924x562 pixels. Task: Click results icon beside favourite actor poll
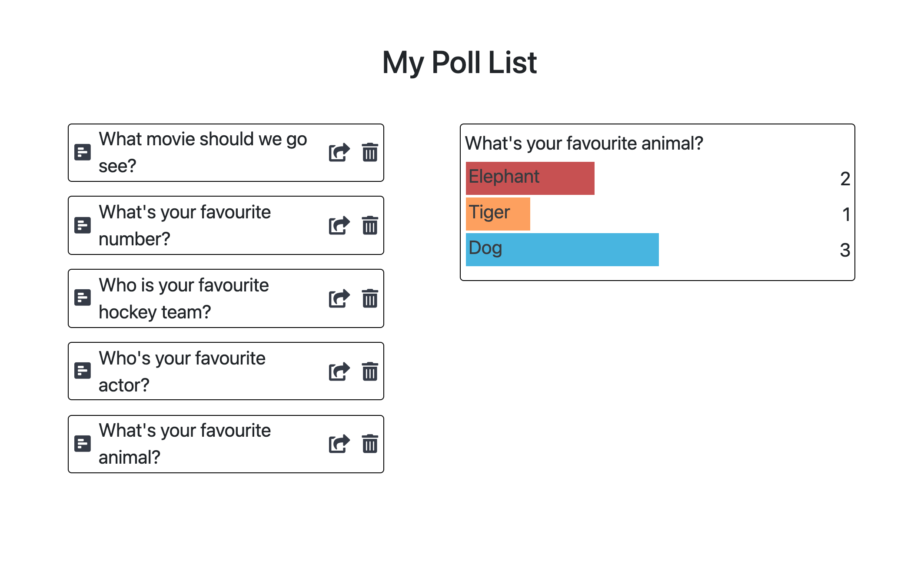pyautogui.click(x=83, y=371)
